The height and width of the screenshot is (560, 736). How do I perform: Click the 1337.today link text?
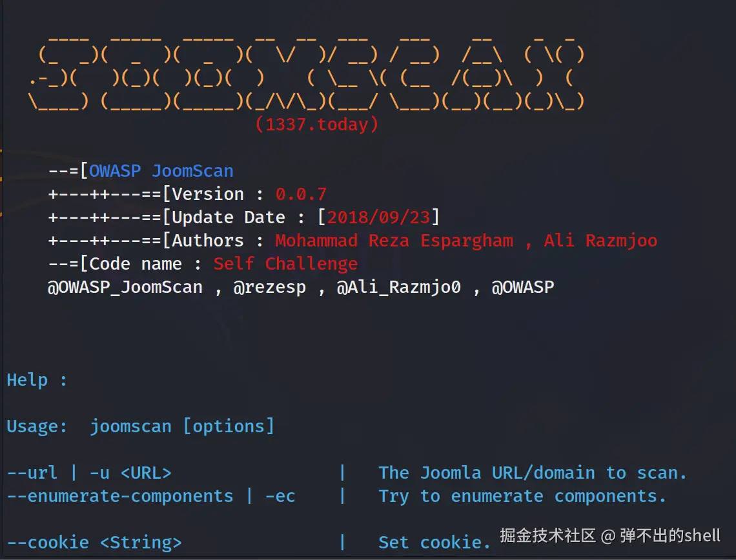coord(317,125)
